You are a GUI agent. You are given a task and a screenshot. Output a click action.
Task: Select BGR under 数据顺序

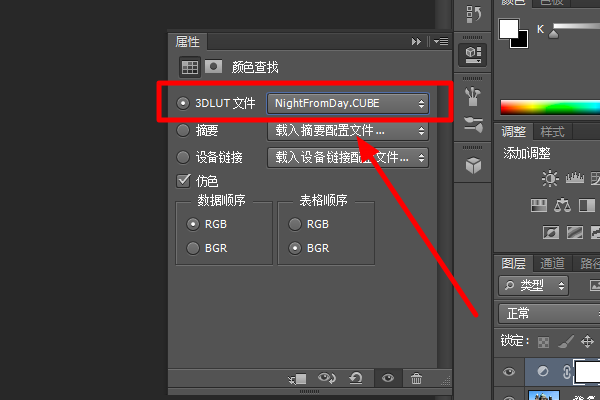[193, 248]
